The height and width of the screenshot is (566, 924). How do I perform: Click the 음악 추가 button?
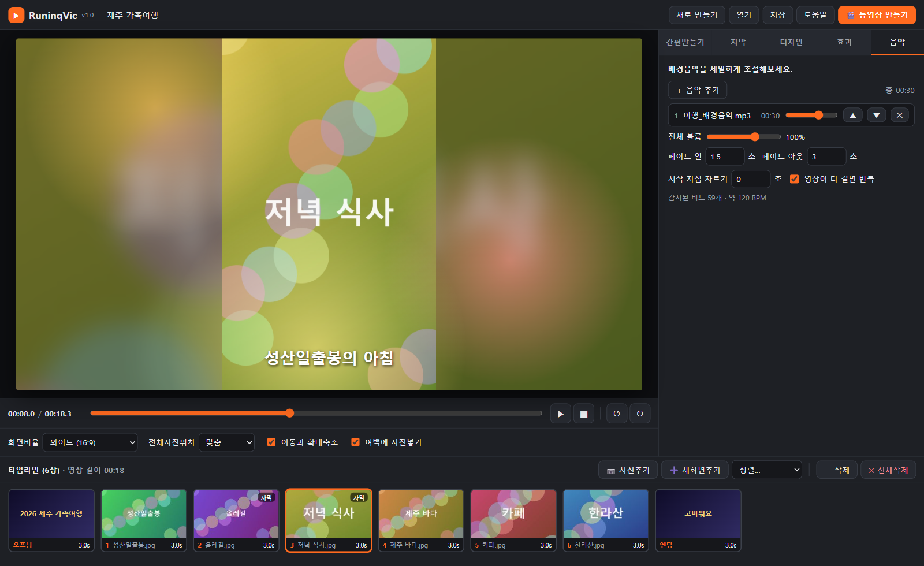[698, 90]
